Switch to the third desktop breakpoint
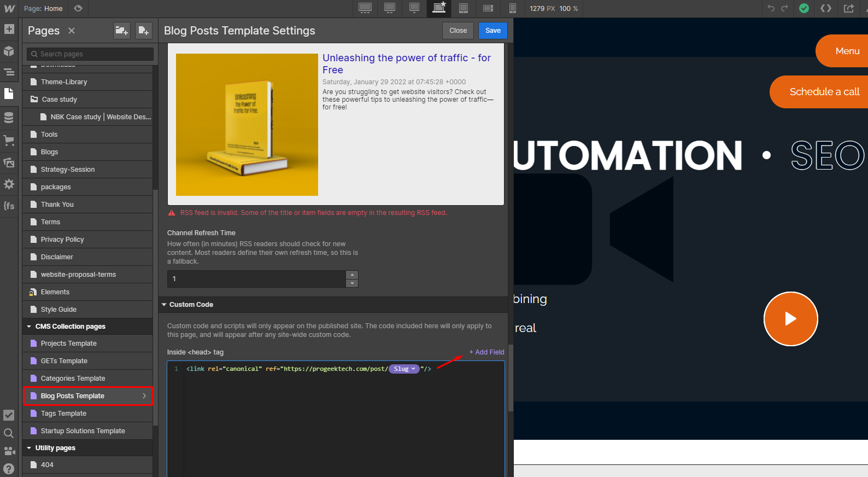868x477 pixels. 414,8
